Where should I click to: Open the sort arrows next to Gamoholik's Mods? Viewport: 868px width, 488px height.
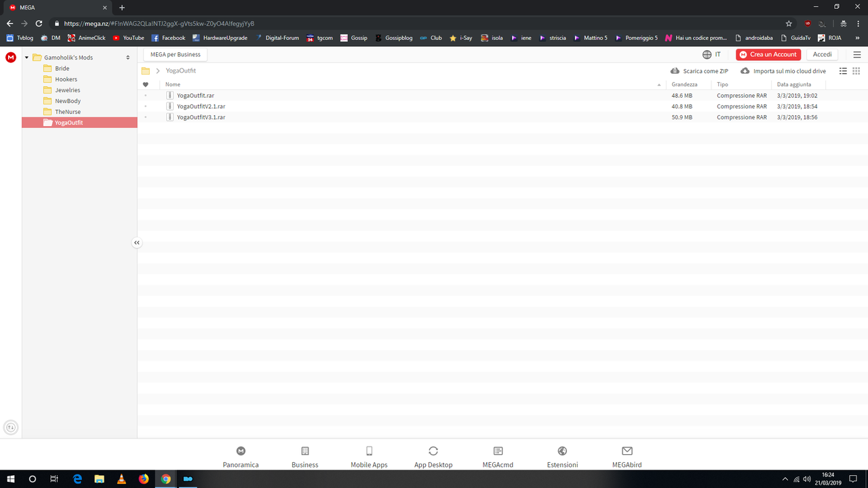[x=128, y=58]
